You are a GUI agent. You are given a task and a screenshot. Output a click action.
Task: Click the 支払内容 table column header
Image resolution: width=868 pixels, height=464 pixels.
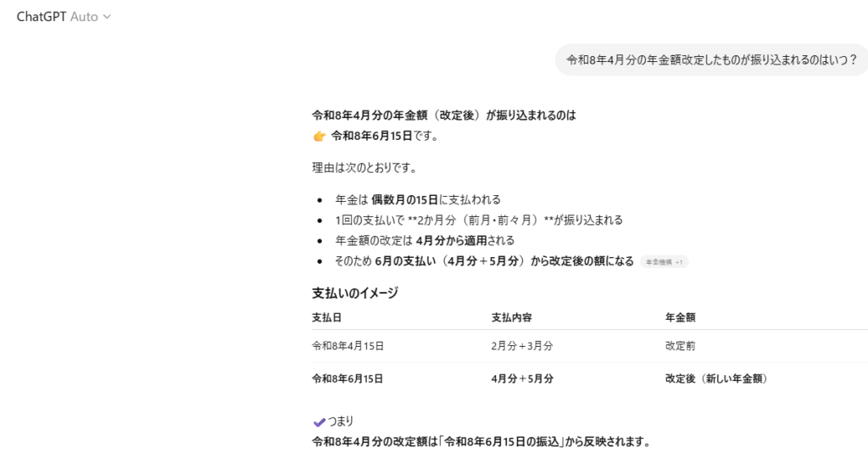point(511,317)
